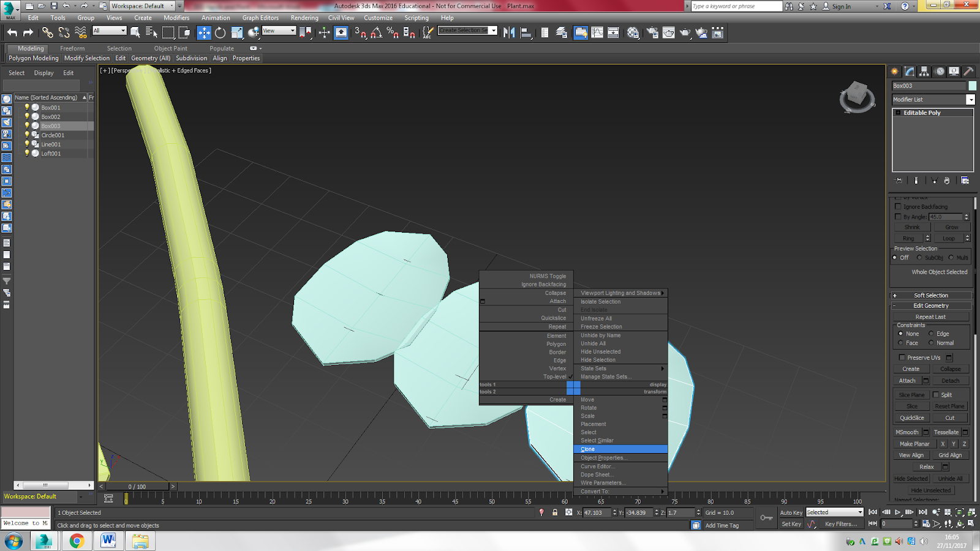The height and width of the screenshot is (551, 980).
Task: Click the QuickSlice button
Action: 911,418
